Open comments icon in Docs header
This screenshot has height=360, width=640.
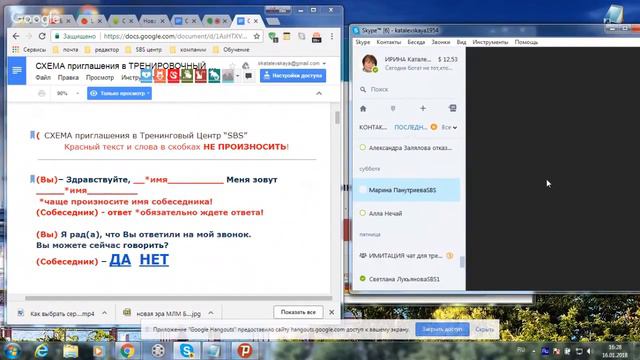click(x=248, y=76)
